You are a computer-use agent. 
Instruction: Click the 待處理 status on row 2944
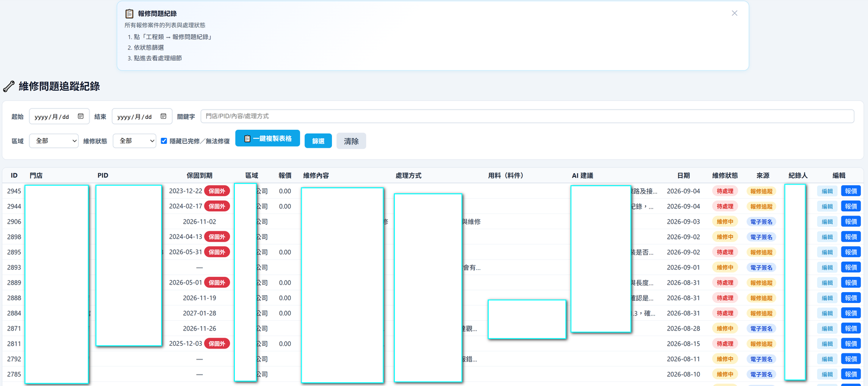[725, 206]
